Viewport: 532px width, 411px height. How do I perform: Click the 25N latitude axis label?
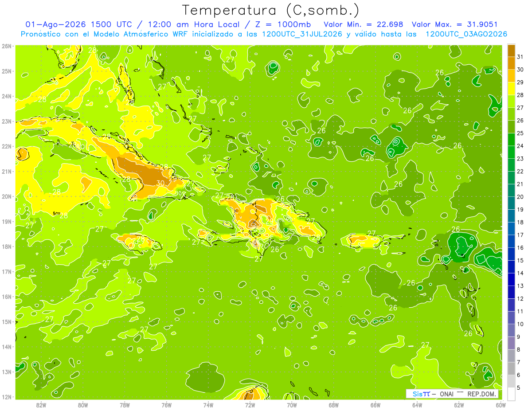click(7, 71)
